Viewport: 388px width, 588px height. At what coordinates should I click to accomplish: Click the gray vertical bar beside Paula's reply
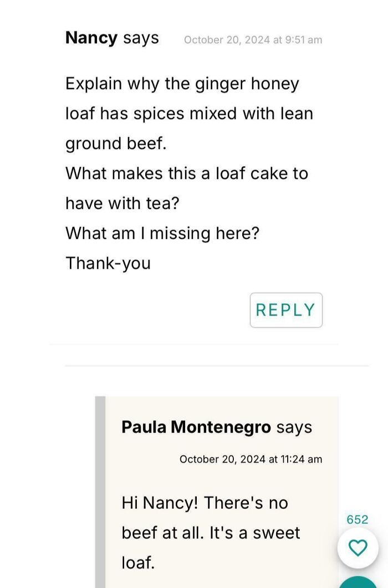tap(100, 493)
